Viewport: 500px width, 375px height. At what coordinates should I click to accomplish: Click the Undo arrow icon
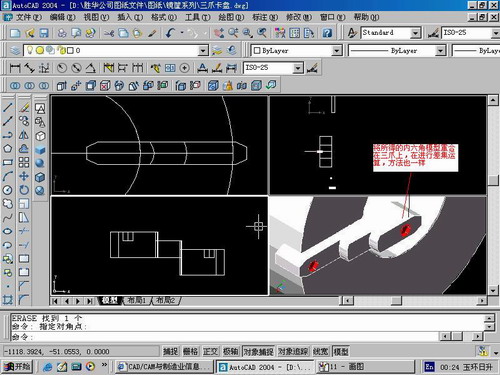pos(170,33)
